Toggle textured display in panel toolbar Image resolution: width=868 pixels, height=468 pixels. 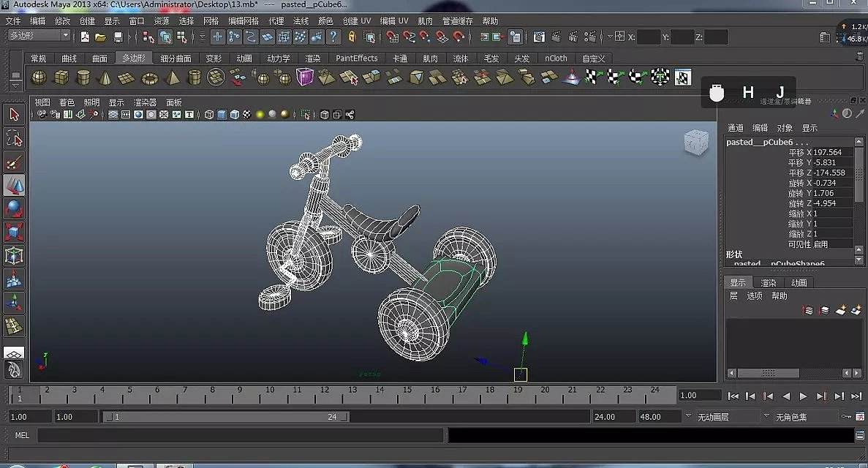pos(247,115)
